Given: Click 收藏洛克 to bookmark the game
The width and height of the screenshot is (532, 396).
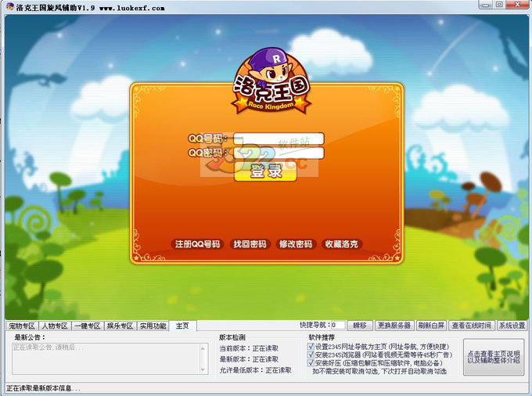Looking at the screenshot, I should pyautogui.click(x=342, y=244).
